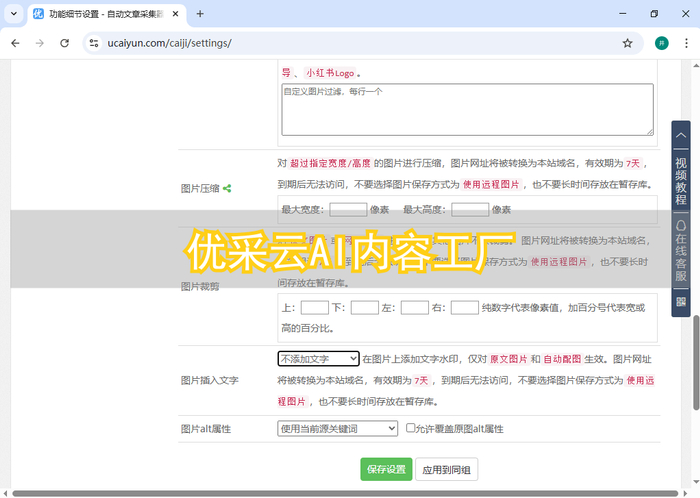Click the scroll-down arrow of the page scrollbar

click(696, 482)
